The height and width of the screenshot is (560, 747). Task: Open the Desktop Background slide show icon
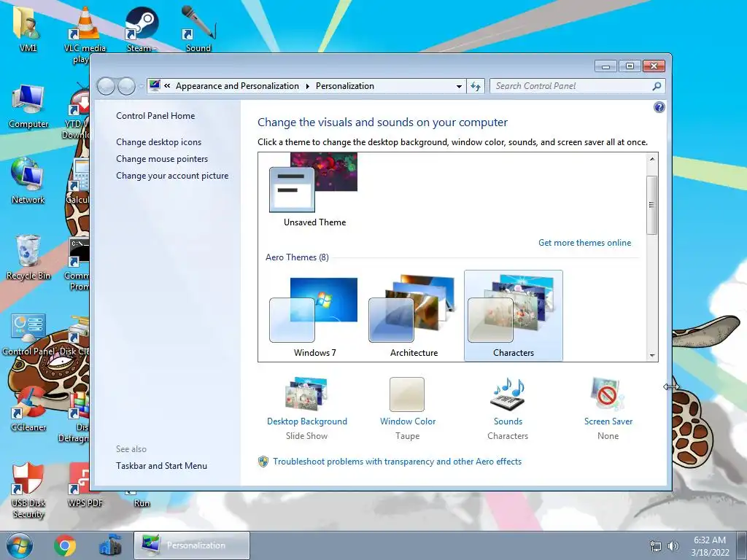pos(306,394)
